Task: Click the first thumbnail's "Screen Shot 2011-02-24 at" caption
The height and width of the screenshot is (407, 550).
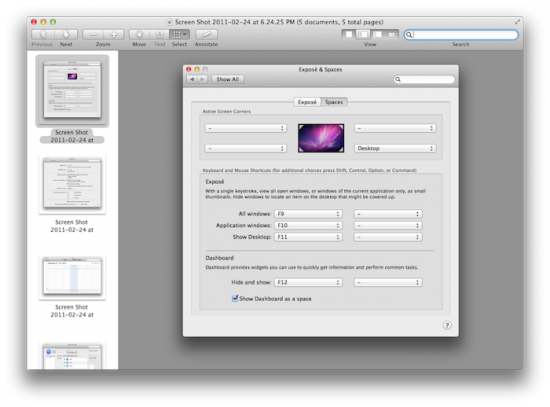Action: (72, 136)
